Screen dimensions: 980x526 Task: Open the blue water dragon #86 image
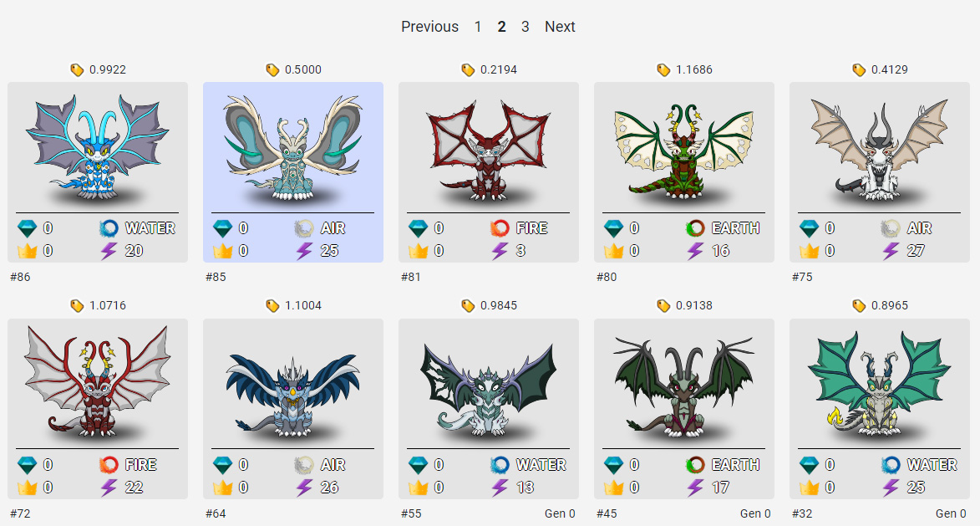[x=98, y=148]
